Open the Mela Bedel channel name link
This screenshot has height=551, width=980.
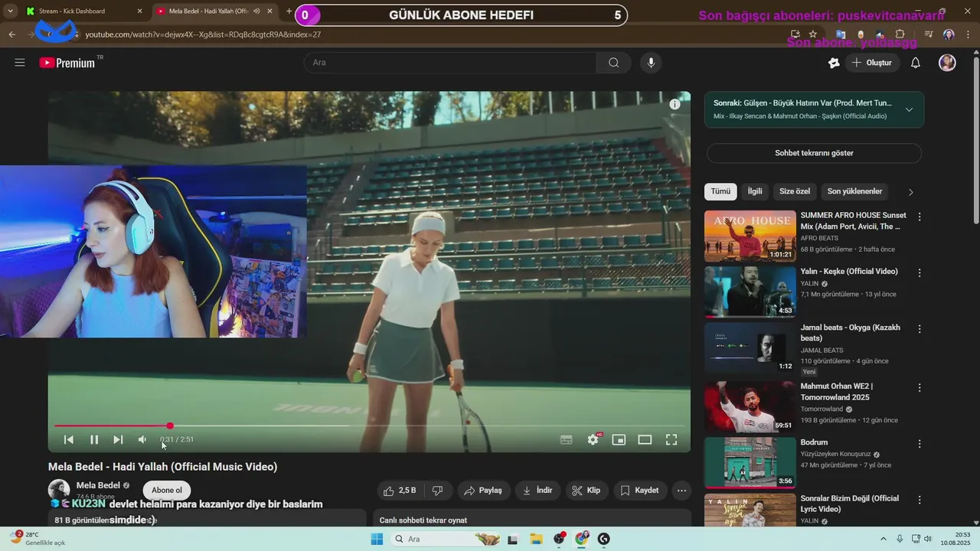(x=98, y=485)
